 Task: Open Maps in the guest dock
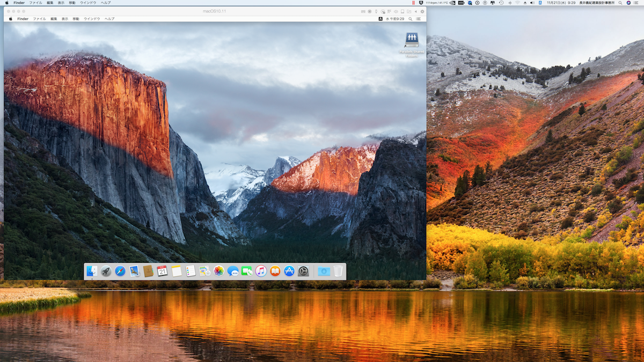pos(204,271)
